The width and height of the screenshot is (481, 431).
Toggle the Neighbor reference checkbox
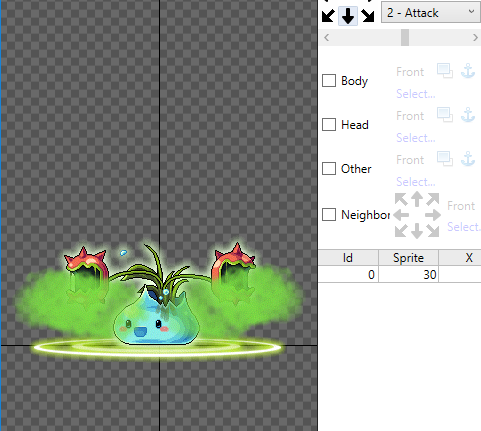point(329,215)
